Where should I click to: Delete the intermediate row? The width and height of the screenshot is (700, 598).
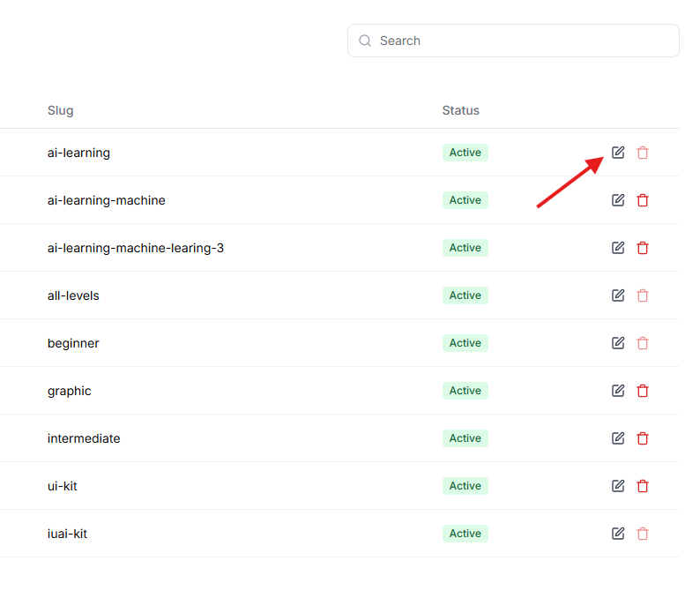point(643,438)
